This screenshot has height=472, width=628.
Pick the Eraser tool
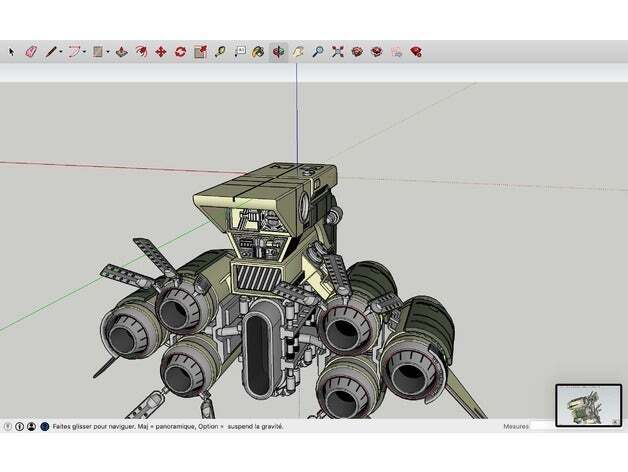pos(31,51)
